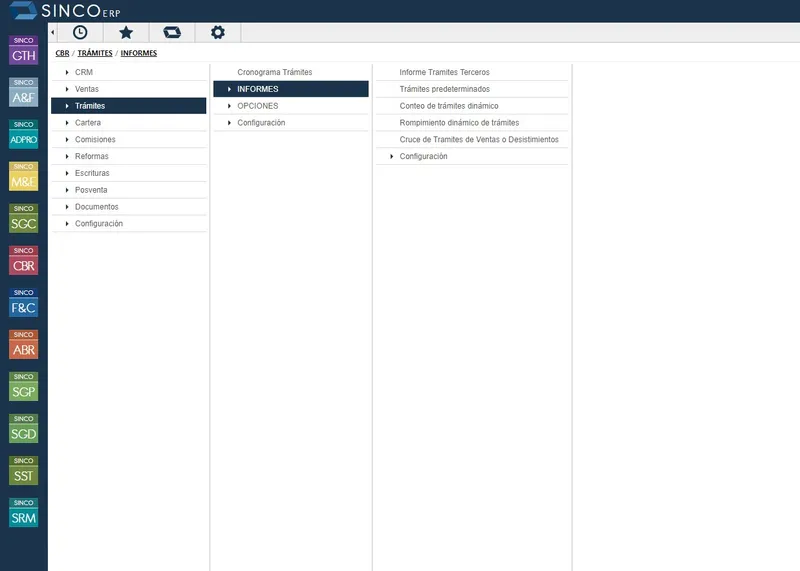
Task: Expand the Documentos menu item
Action: (129, 207)
